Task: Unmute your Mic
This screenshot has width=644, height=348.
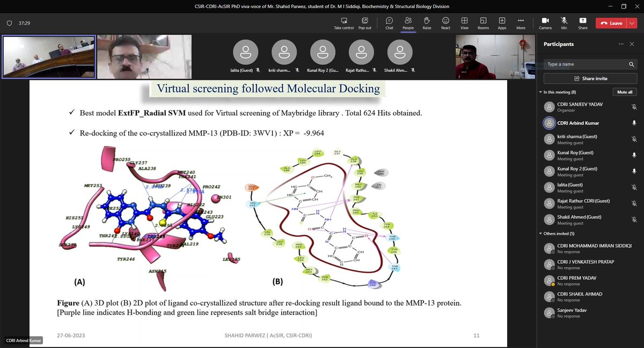Action: tap(563, 23)
